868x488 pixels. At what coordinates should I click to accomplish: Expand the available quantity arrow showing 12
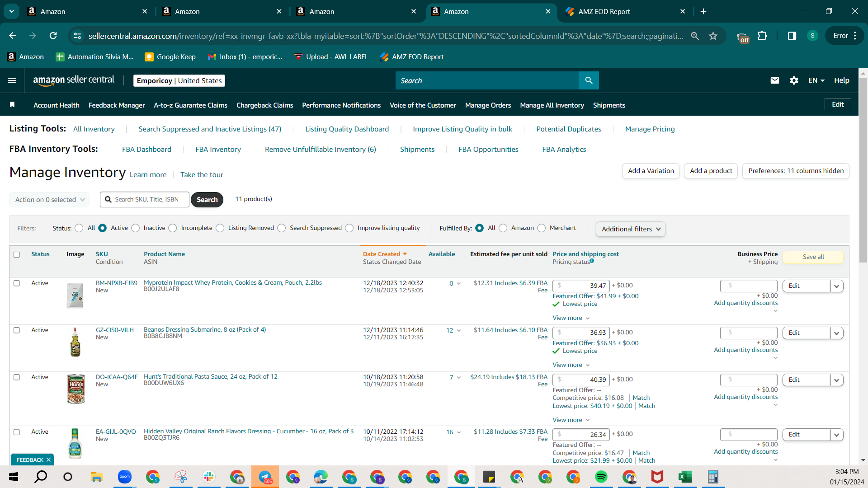click(x=459, y=330)
